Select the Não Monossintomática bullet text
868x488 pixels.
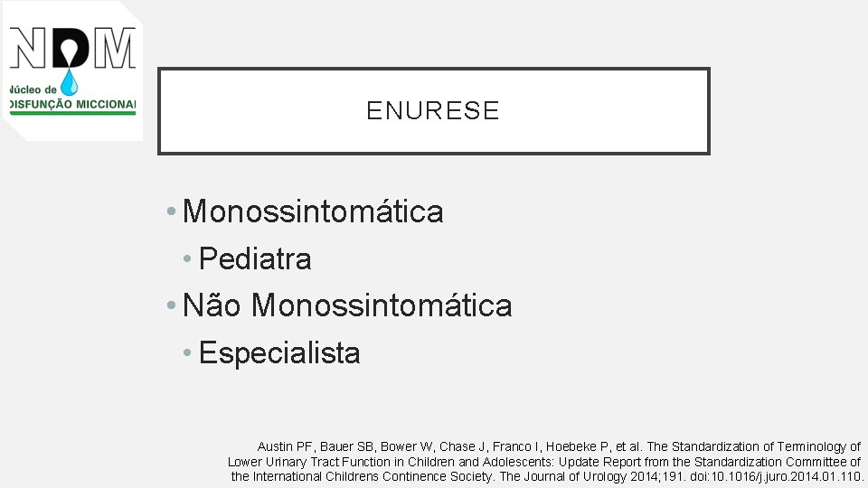click(347, 305)
